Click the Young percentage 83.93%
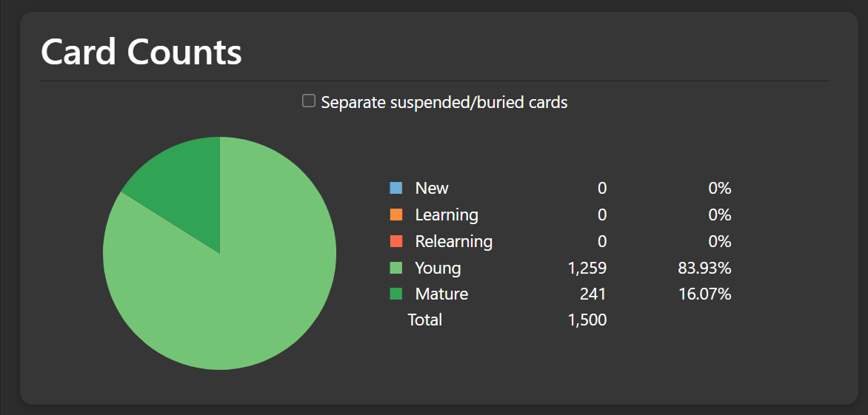This screenshot has width=868, height=415. tap(704, 269)
